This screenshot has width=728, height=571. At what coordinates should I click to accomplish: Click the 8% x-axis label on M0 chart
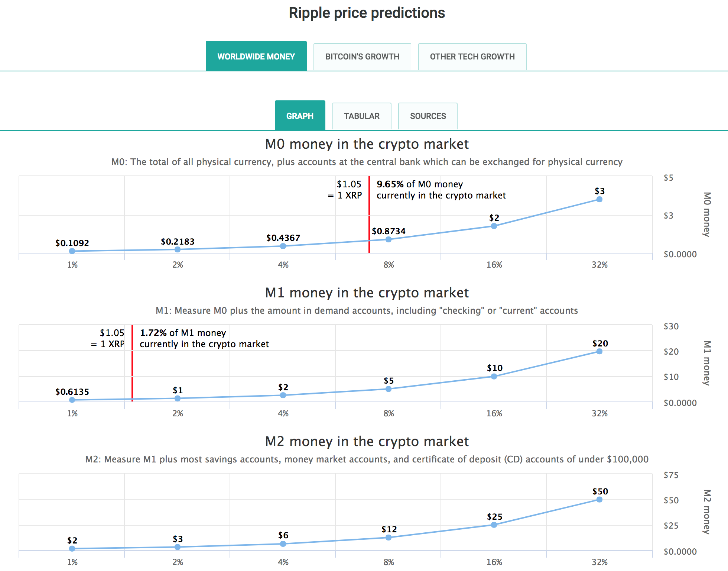[389, 265]
